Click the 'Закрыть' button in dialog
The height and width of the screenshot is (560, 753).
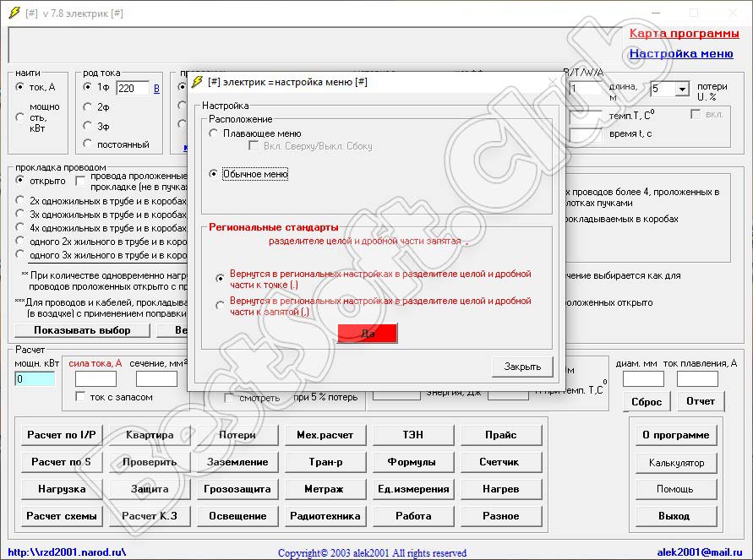pyautogui.click(x=522, y=367)
